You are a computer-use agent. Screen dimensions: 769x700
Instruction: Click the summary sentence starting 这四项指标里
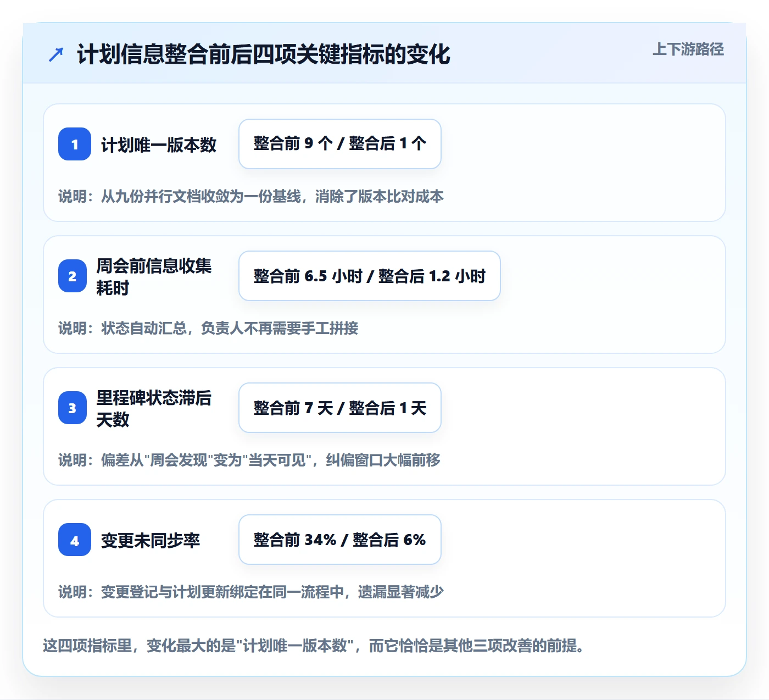click(313, 645)
